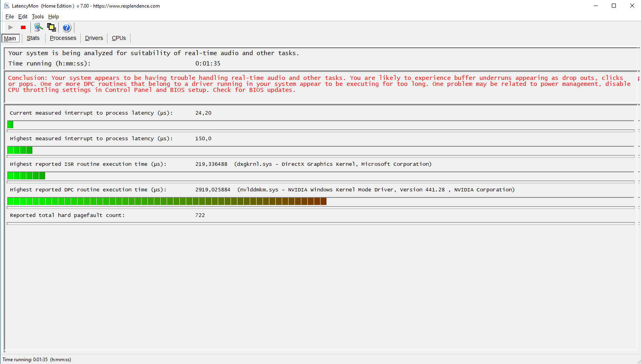Click 'Highest reported DPC routine execution time' label
Image resolution: width=641 pixels, height=364 pixels.
(x=88, y=190)
